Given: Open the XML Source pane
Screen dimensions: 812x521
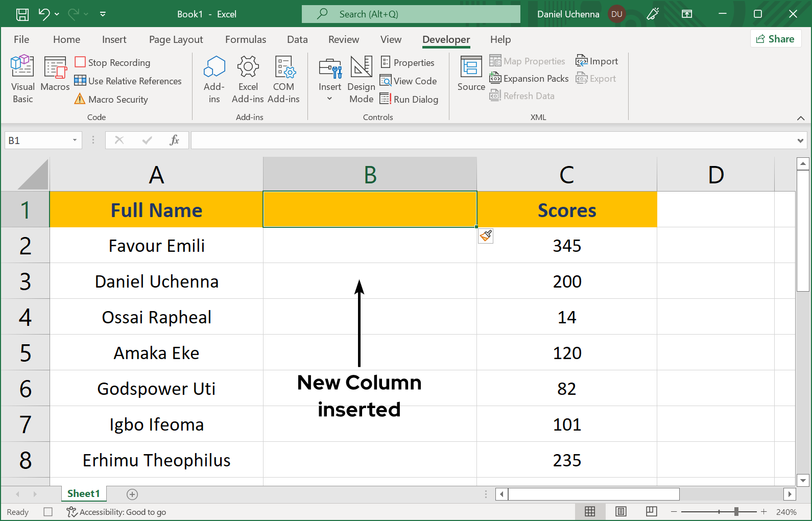Looking at the screenshot, I should (471, 74).
